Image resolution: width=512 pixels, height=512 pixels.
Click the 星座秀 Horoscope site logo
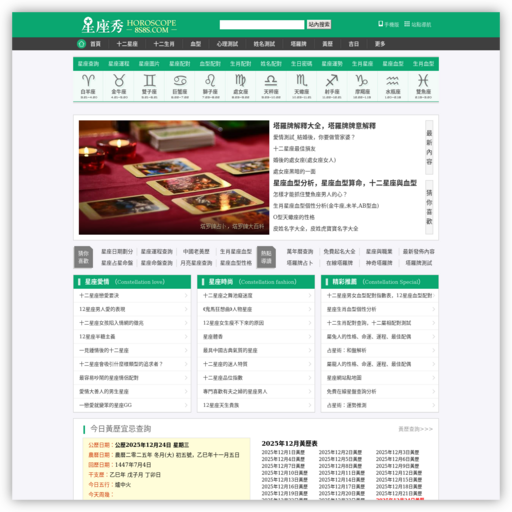tap(129, 25)
